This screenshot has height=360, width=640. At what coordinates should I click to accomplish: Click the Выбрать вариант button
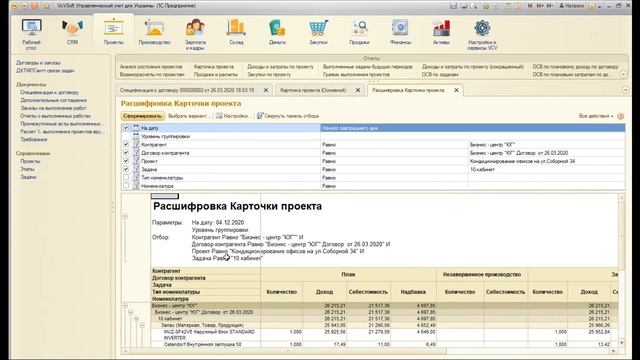(x=188, y=116)
